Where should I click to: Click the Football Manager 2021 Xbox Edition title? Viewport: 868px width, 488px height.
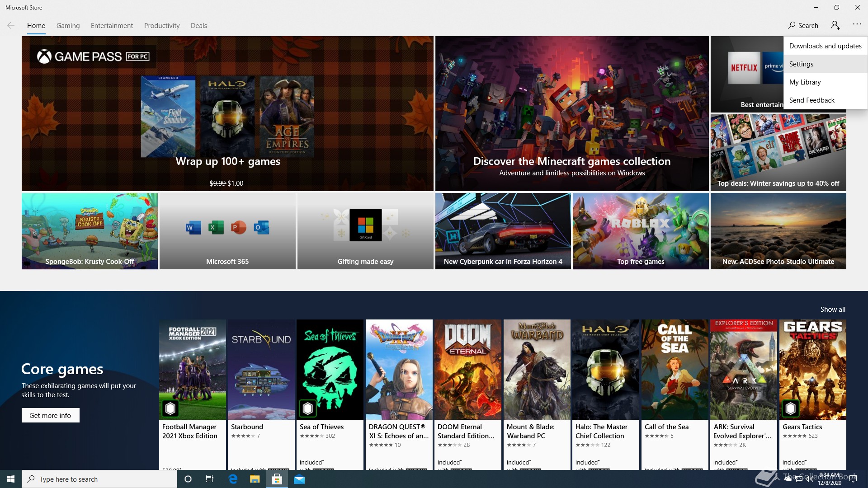190,431
